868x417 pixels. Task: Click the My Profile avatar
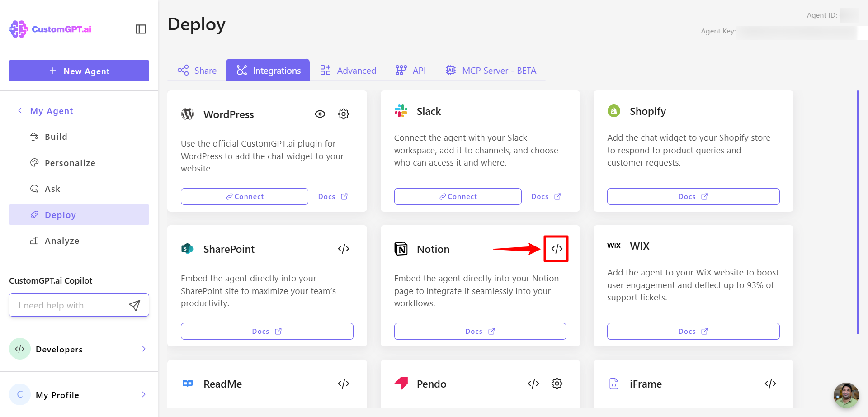[x=20, y=394]
